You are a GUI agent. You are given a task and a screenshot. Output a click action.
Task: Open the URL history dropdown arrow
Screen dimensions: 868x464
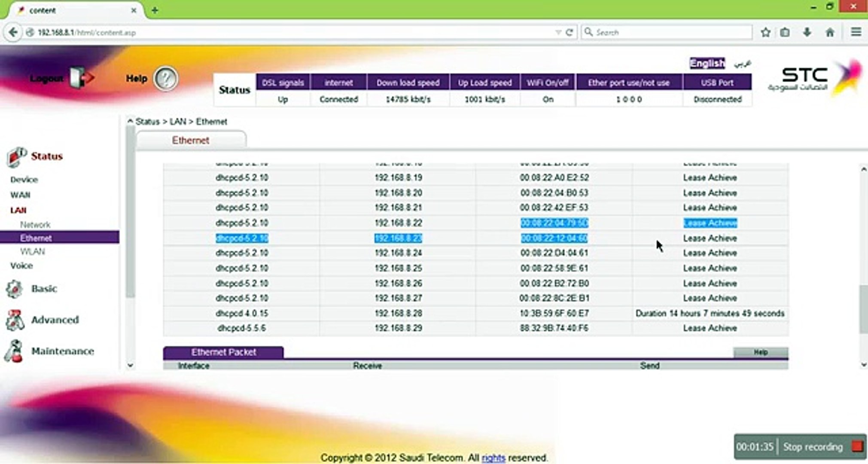pos(558,32)
